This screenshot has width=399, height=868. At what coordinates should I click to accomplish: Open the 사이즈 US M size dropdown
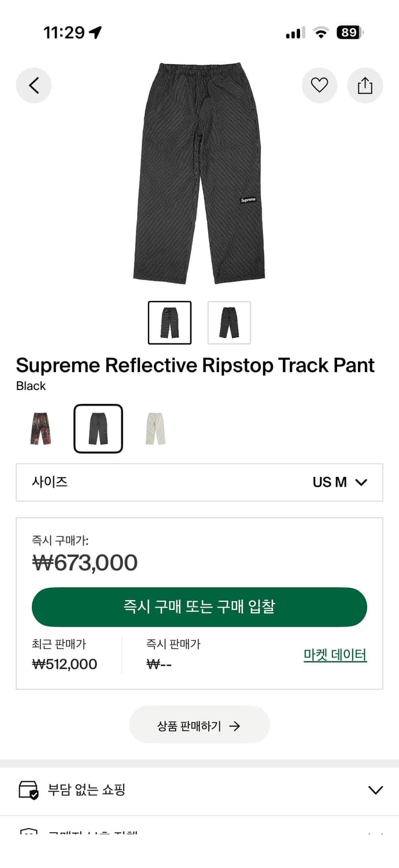pyautogui.click(x=199, y=482)
